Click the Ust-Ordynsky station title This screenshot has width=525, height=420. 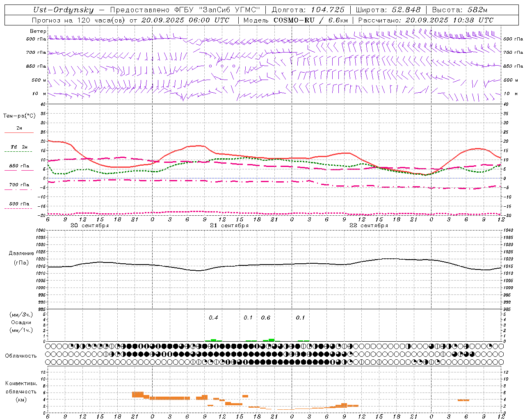click(x=64, y=10)
